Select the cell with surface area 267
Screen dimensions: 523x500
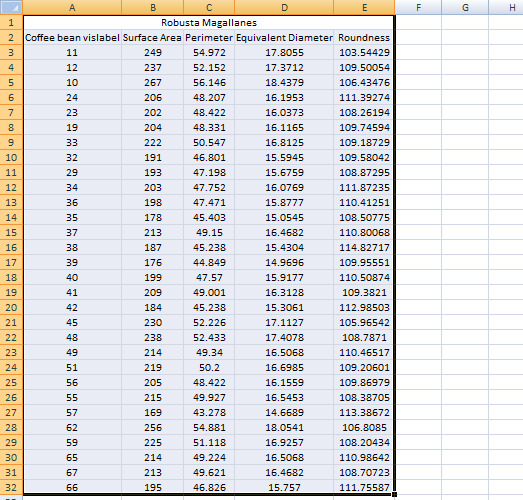coord(152,82)
